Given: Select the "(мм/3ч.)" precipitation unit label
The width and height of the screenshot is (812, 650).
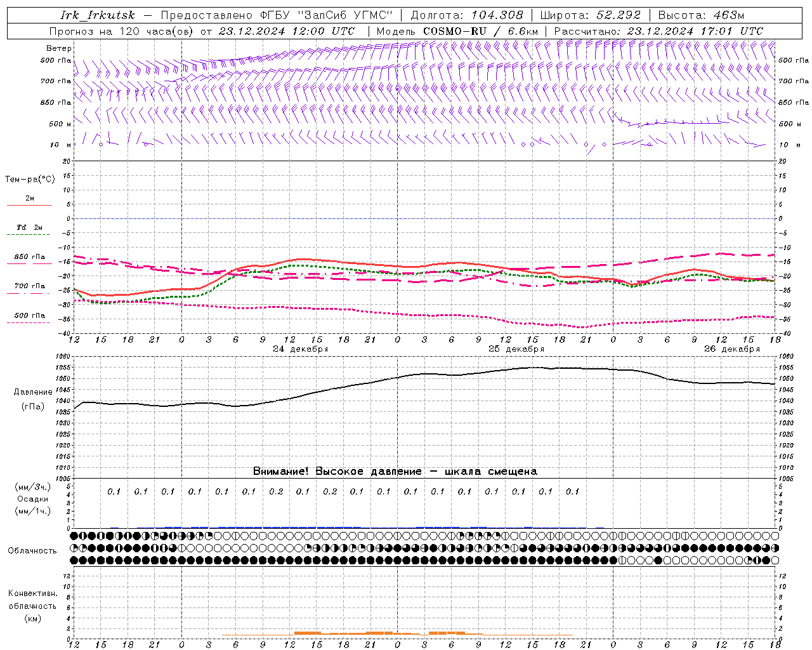Looking at the screenshot, I should tap(32, 487).
